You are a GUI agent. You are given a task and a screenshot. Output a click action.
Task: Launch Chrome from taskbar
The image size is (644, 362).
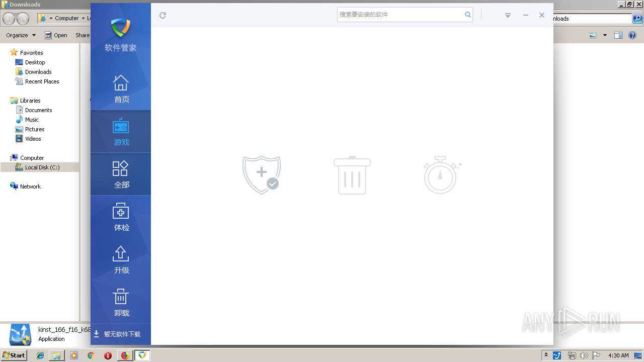[x=91, y=355]
